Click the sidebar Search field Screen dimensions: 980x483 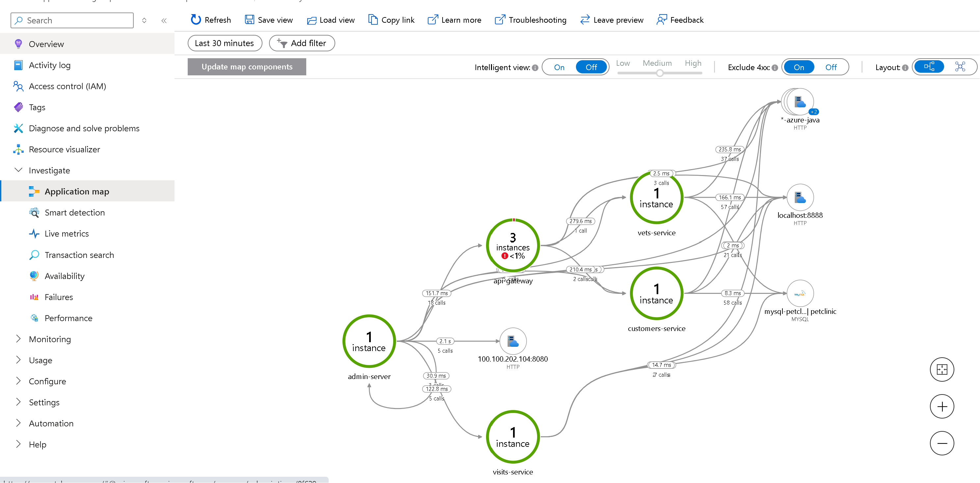pos(72,20)
